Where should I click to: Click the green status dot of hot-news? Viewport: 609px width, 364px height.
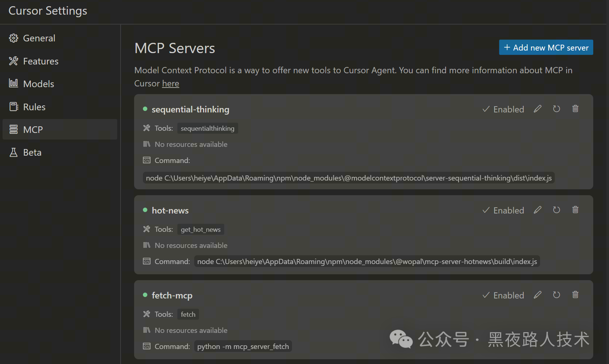pyautogui.click(x=145, y=210)
